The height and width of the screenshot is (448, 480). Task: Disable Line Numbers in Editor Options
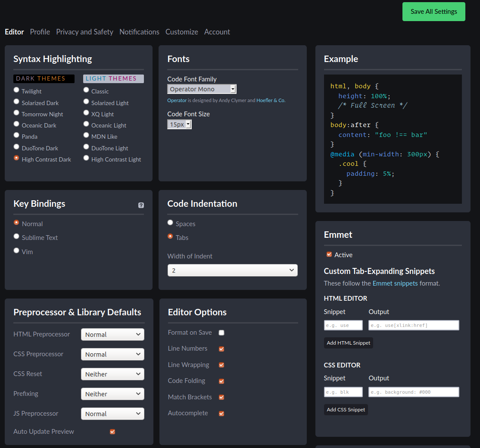[x=221, y=348]
